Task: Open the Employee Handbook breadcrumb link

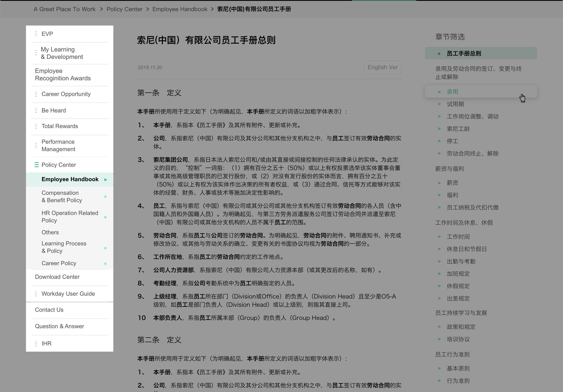Action: (x=179, y=9)
